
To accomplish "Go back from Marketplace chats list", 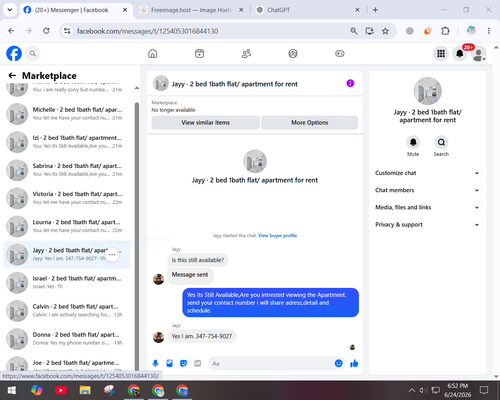I will (x=12, y=76).
